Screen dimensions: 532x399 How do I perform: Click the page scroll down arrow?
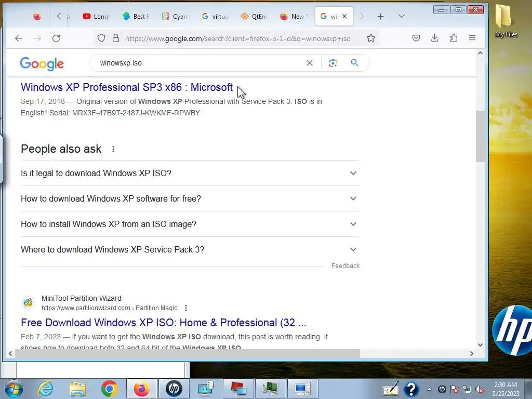(x=480, y=345)
